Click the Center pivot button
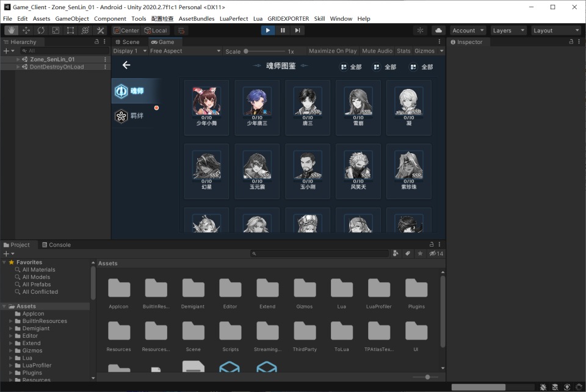Viewport: 586px width, 392px height. tap(126, 31)
